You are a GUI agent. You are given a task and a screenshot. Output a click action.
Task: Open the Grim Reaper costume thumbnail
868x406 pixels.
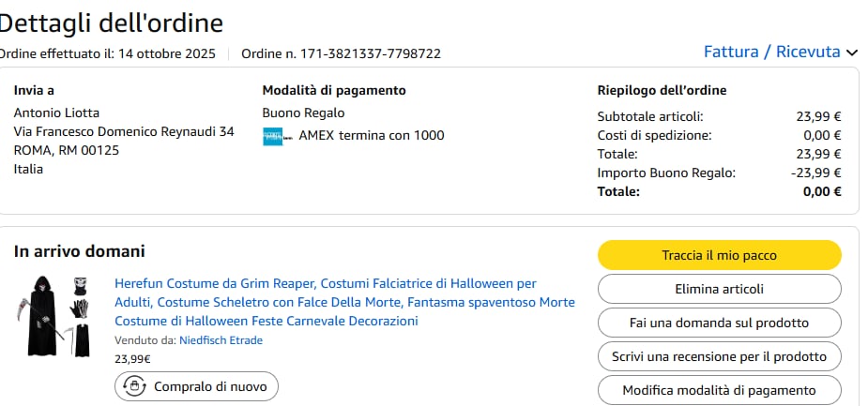pos(58,316)
